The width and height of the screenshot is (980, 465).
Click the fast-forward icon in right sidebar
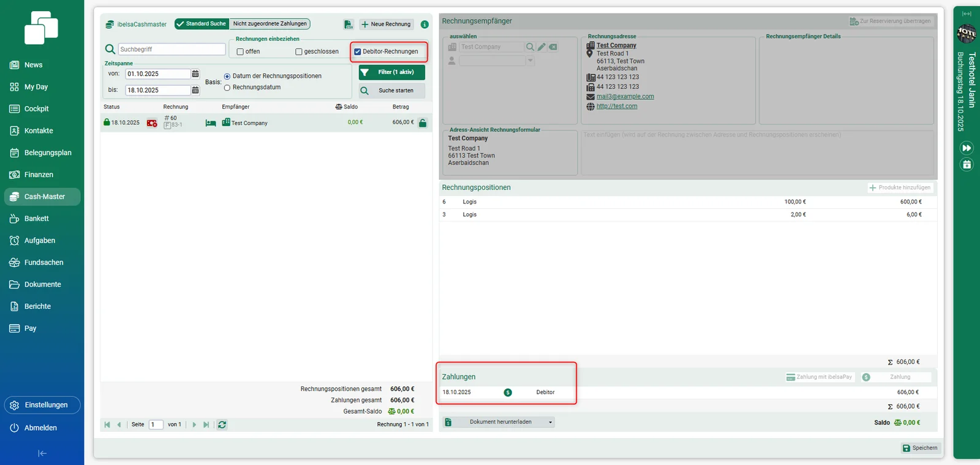click(x=967, y=148)
